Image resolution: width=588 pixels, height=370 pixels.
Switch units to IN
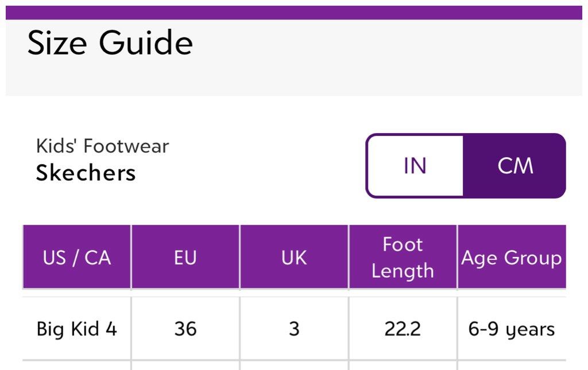pyautogui.click(x=415, y=166)
